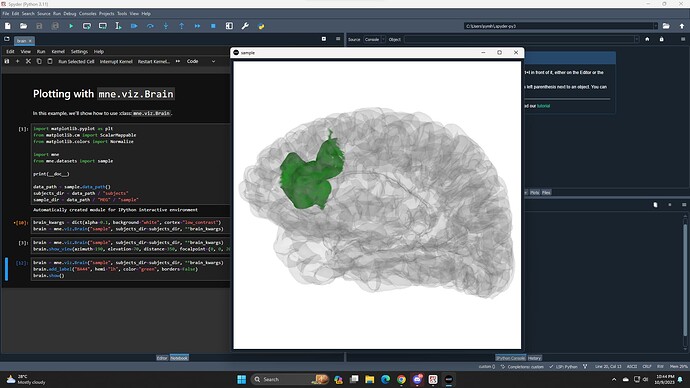The width and height of the screenshot is (690, 388).
Task: Run current cell
Action: [87, 26]
